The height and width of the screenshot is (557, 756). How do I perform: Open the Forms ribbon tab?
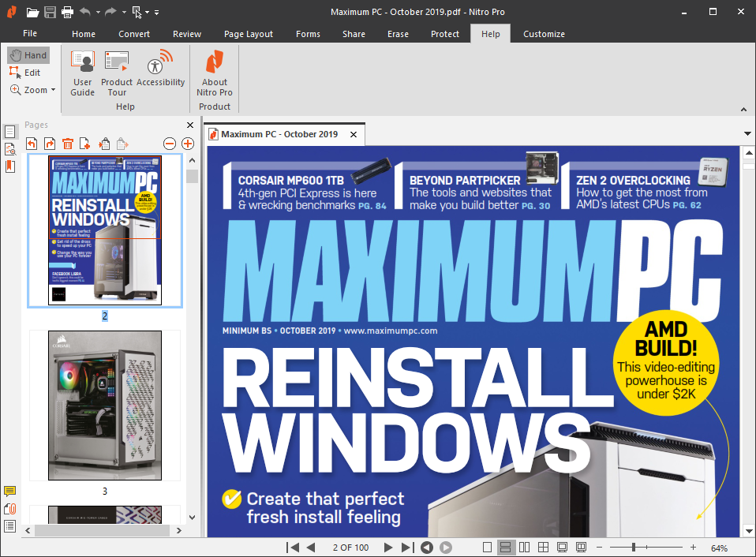308,34
